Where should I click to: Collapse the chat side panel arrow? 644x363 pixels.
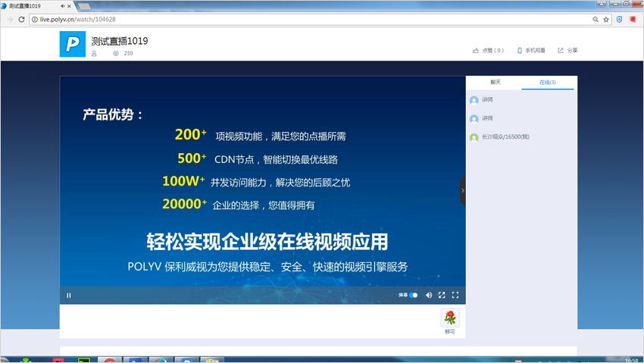pyautogui.click(x=462, y=191)
